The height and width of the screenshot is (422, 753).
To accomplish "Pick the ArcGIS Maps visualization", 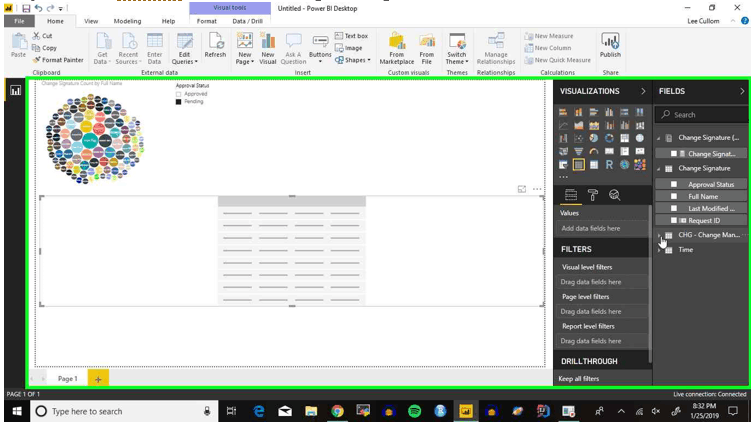I will click(624, 165).
